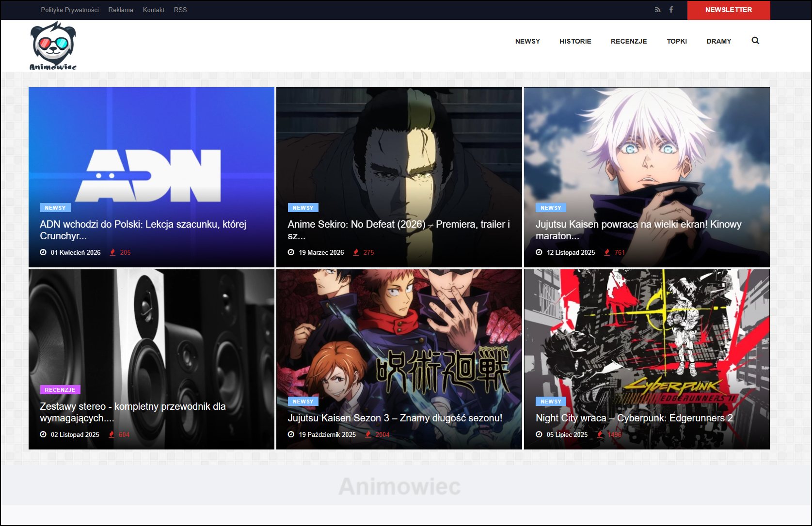Click the Animowiec panda logo
This screenshot has width=812, height=526.
coord(53,46)
